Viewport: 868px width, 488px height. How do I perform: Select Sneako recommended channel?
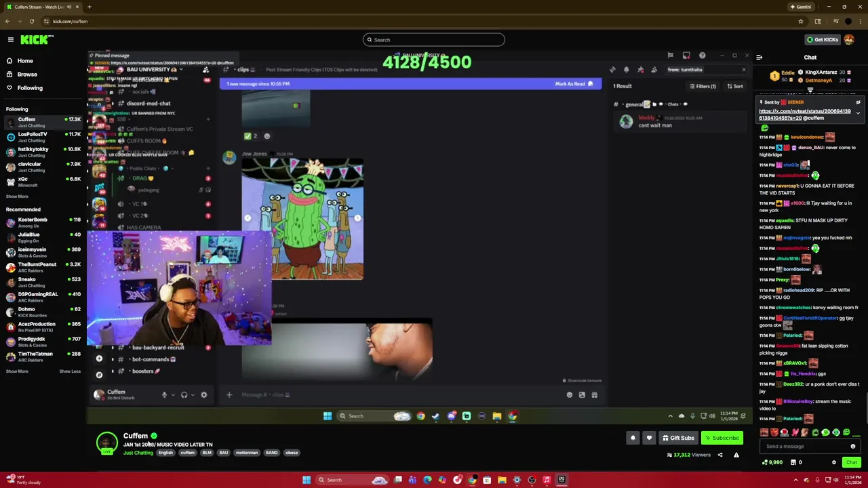[x=42, y=282]
